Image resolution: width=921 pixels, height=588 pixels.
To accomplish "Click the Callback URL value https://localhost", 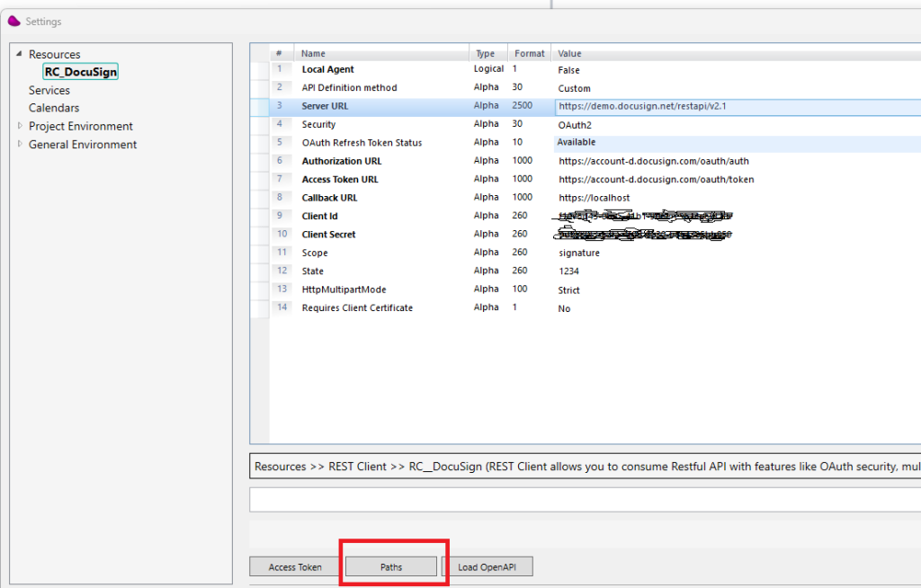I will click(x=595, y=198).
